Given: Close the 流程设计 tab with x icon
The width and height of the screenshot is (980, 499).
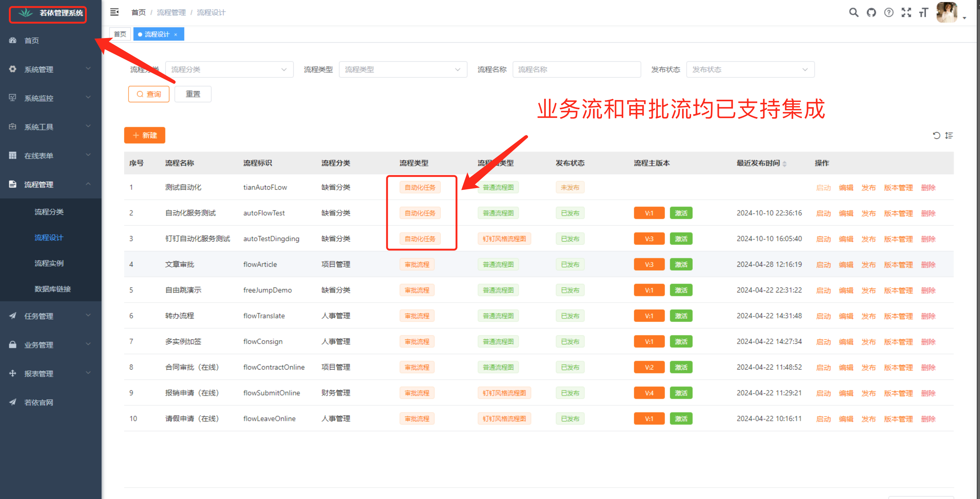Looking at the screenshot, I should [x=176, y=34].
